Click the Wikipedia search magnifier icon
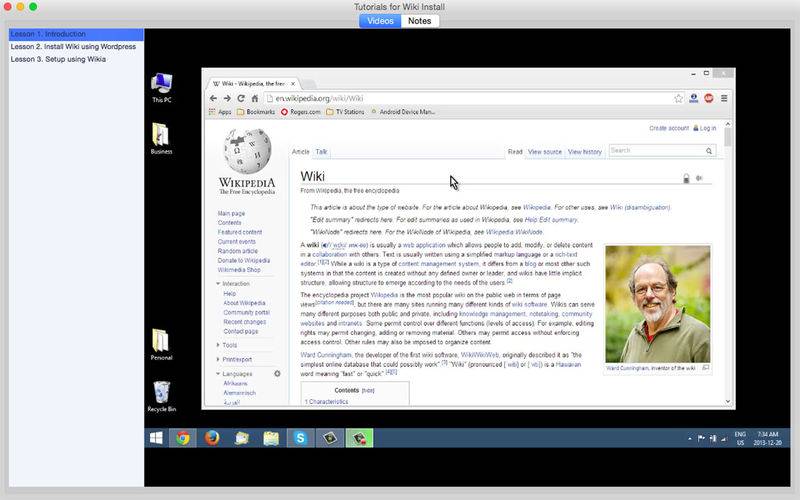 [x=709, y=151]
